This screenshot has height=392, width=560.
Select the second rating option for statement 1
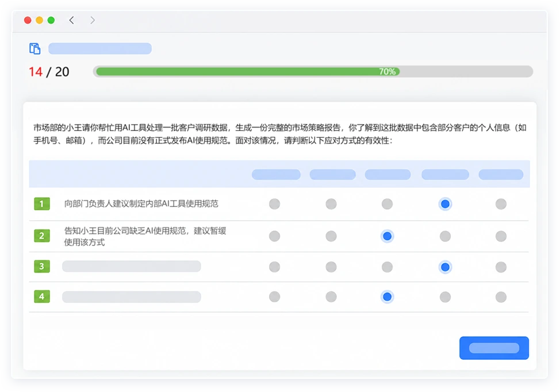pos(331,204)
